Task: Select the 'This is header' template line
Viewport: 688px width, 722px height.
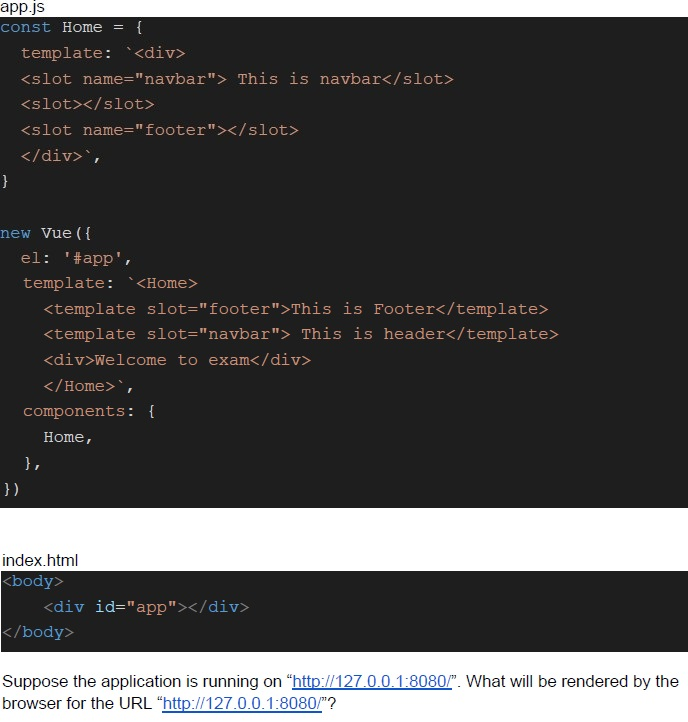Action: [x=301, y=334]
